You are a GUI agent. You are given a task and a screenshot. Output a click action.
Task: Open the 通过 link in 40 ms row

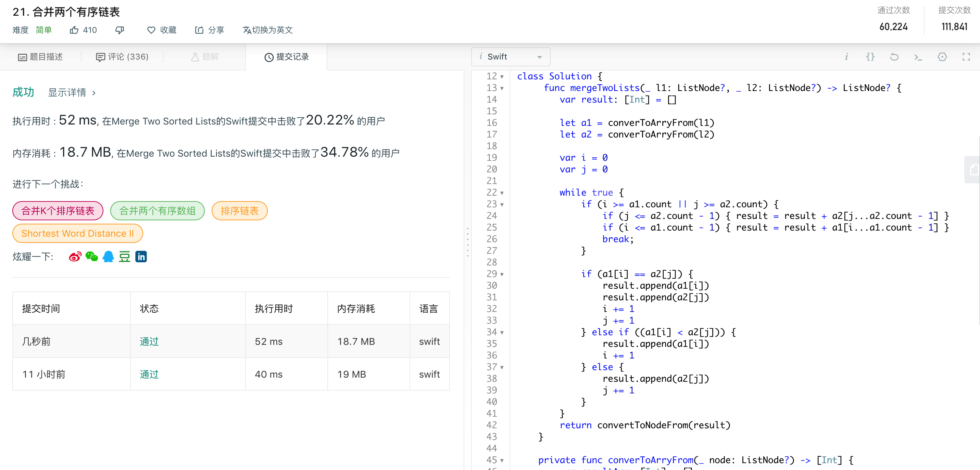point(149,374)
